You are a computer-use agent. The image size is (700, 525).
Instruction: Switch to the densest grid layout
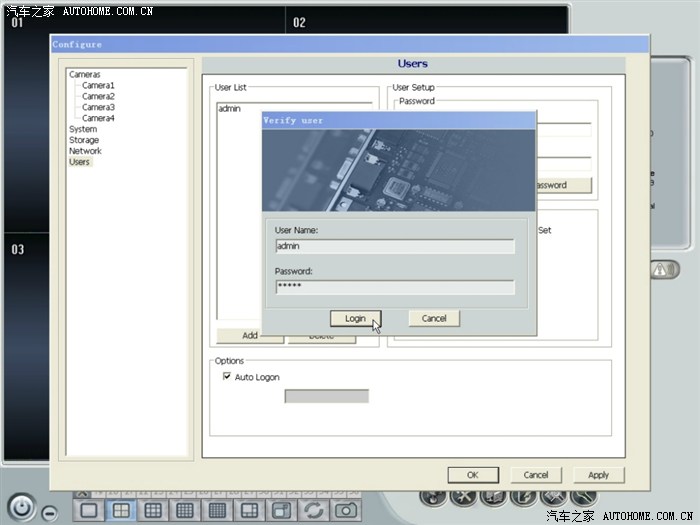tap(217, 510)
